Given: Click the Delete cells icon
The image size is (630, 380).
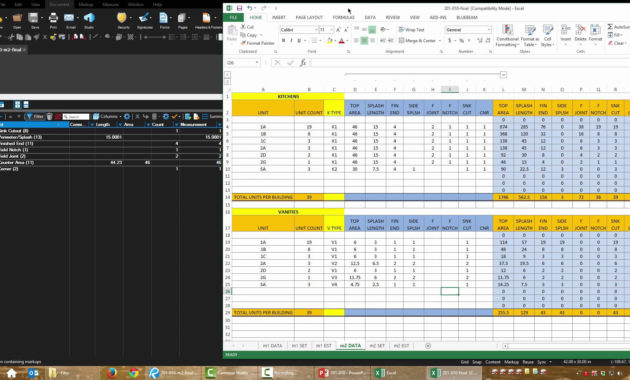Looking at the screenshot, I should (x=580, y=33).
